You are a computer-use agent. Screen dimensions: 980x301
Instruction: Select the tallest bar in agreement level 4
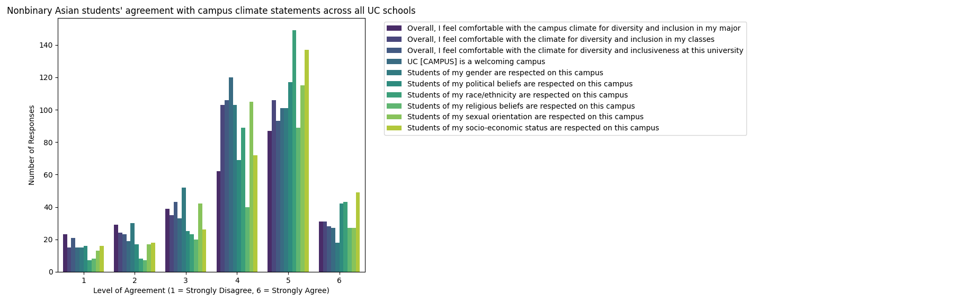point(231,175)
